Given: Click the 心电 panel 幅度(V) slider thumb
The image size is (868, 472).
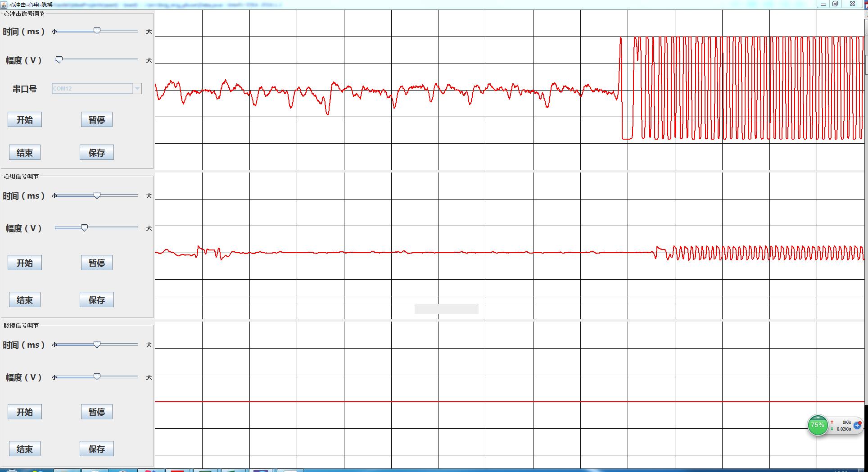Looking at the screenshot, I should [x=84, y=227].
